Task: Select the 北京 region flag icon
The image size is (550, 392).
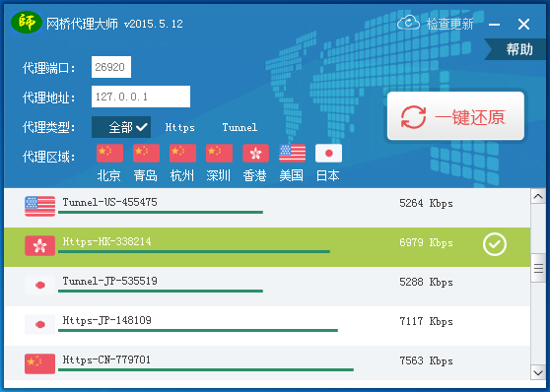Action: pyautogui.click(x=109, y=154)
